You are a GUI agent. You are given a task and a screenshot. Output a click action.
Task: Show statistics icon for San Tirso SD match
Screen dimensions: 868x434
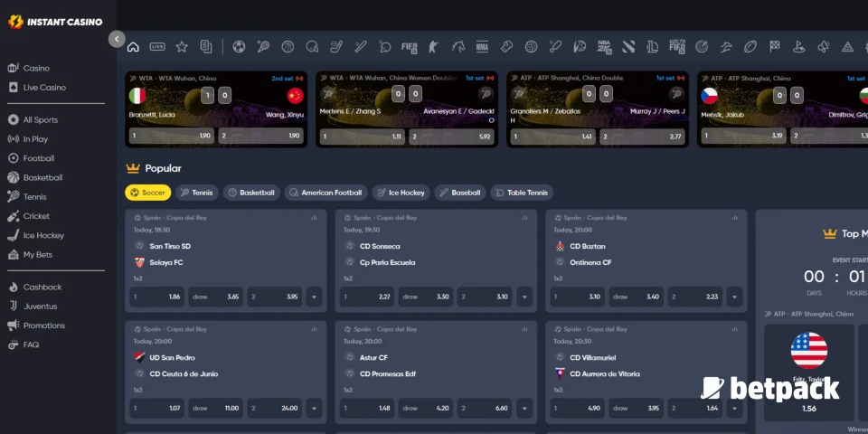pos(315,218)
